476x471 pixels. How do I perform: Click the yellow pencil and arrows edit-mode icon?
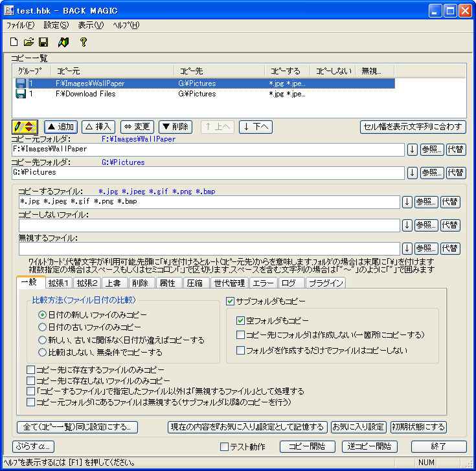pyautogui.click(x=25, y=127)
